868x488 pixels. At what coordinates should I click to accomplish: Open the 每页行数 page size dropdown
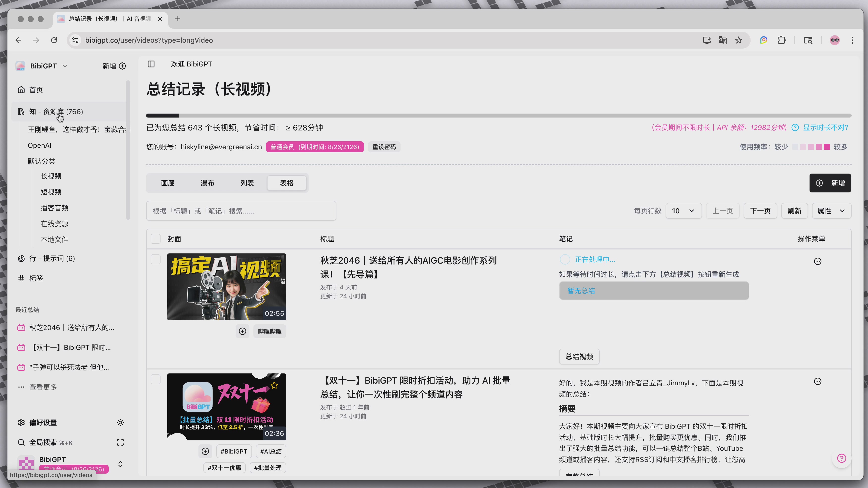pyautogui.click(x=684, y=211)
